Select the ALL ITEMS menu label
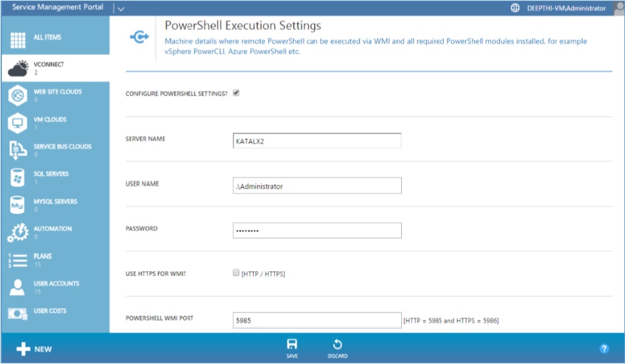This screenshot has height=364, width=625. pos(47,37)
